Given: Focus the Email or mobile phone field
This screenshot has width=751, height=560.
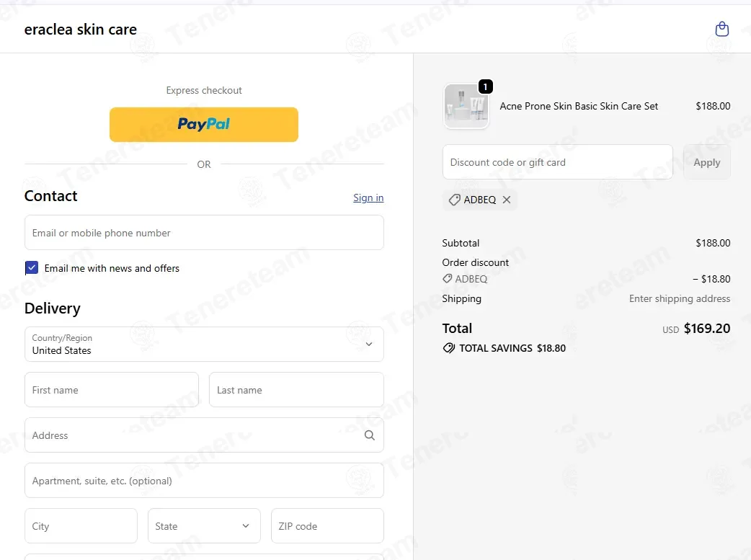Looking at the screenshot, I should tap(204, 232).
